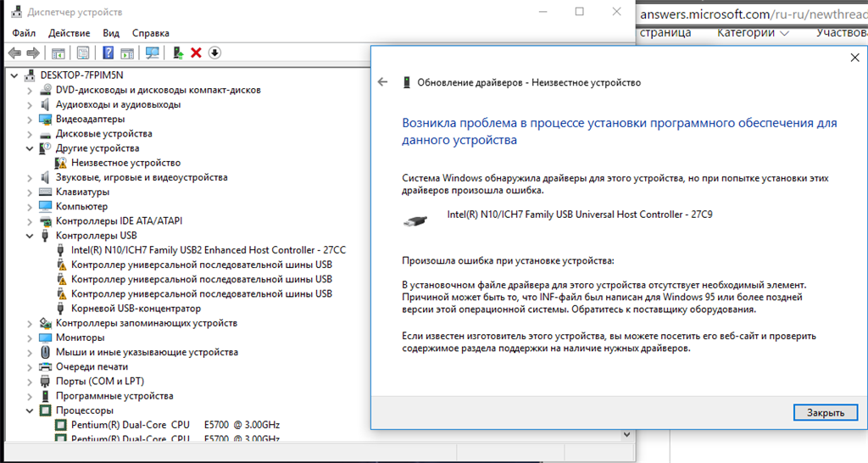Expand the Видеоадаптеры category
The image size is (868, 463).
tap(30, 119)
